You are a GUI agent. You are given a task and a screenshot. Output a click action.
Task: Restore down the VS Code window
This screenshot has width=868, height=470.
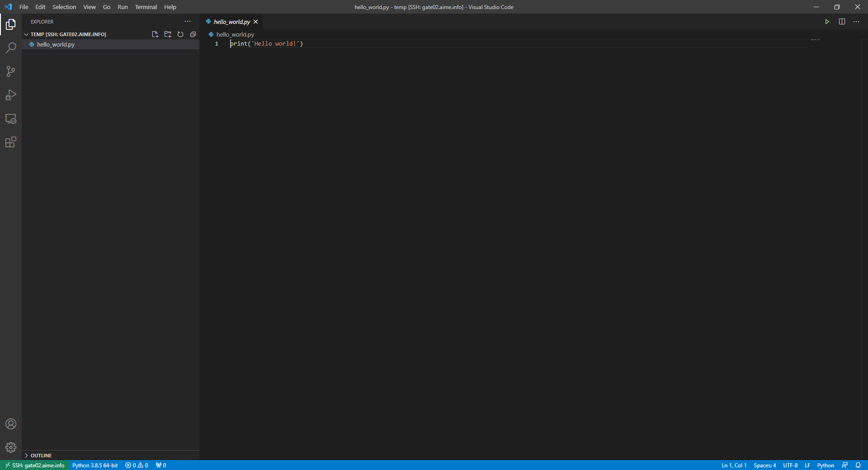[x=837, y=7]
